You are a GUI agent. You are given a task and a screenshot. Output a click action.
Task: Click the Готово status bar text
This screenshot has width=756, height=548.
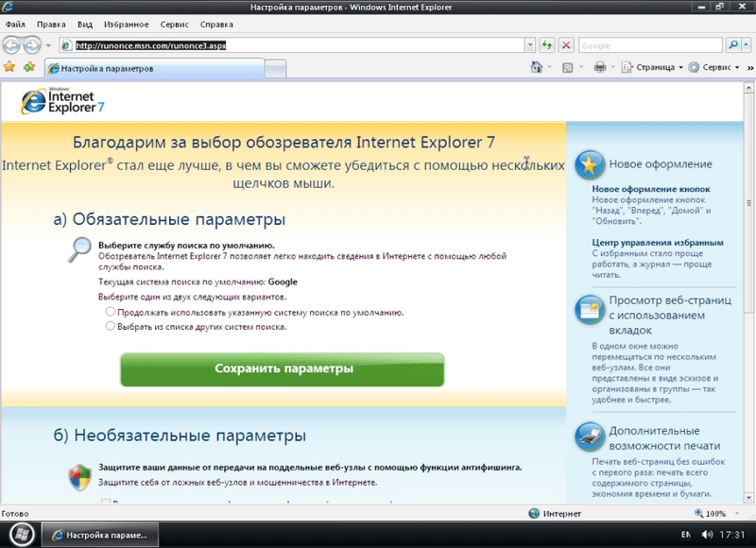15,514
